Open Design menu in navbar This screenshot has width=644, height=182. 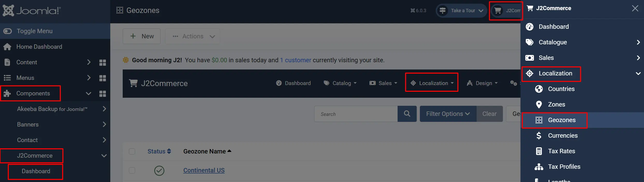(x=482, y=83)
